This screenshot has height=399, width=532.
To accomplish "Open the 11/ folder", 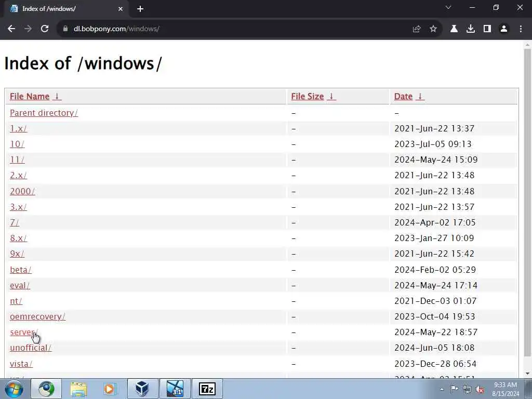I will [17, 160].
